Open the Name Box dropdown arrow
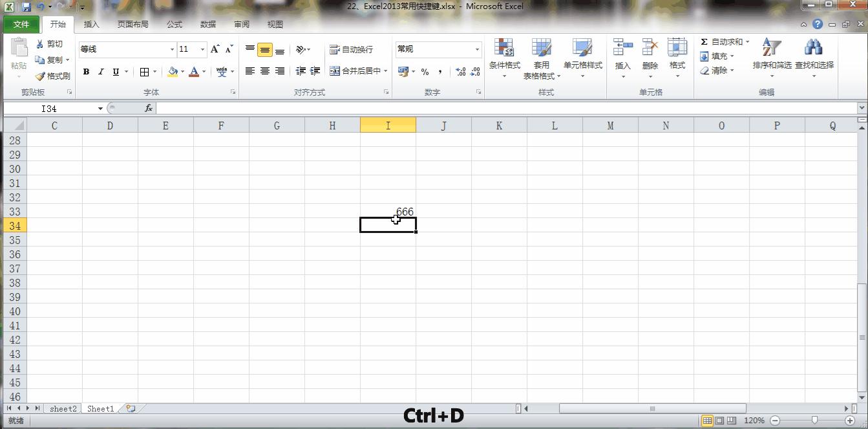Image resolution: width=868 pixels, height=429 pixels. click(100, 109)
